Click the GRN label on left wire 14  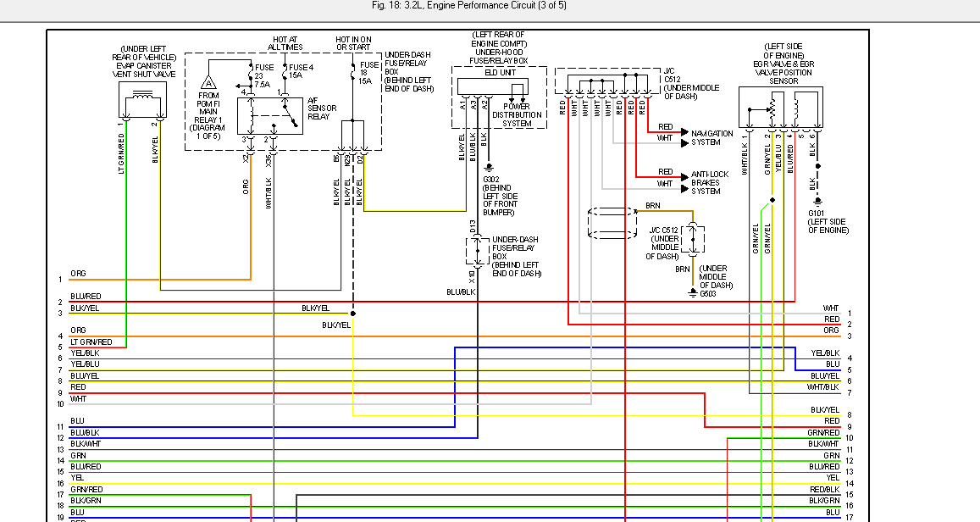click(78, 456)
